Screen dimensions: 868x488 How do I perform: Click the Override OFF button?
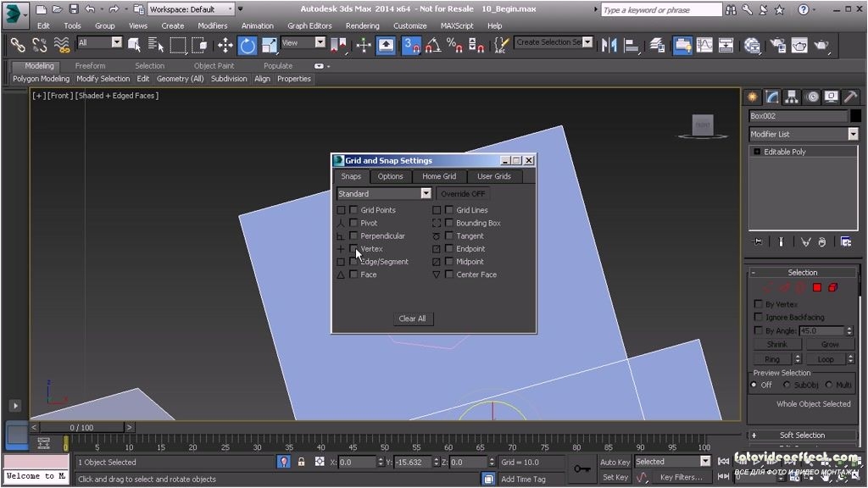463,194
